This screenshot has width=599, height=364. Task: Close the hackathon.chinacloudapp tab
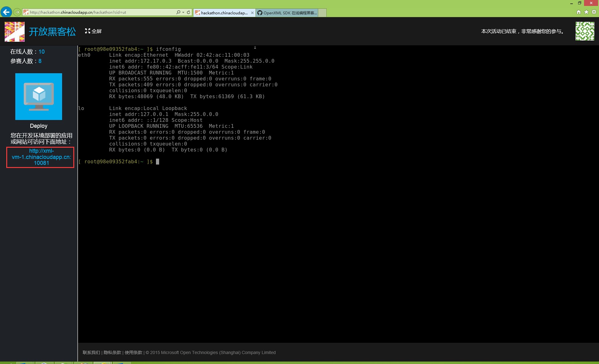coord(252,13)
